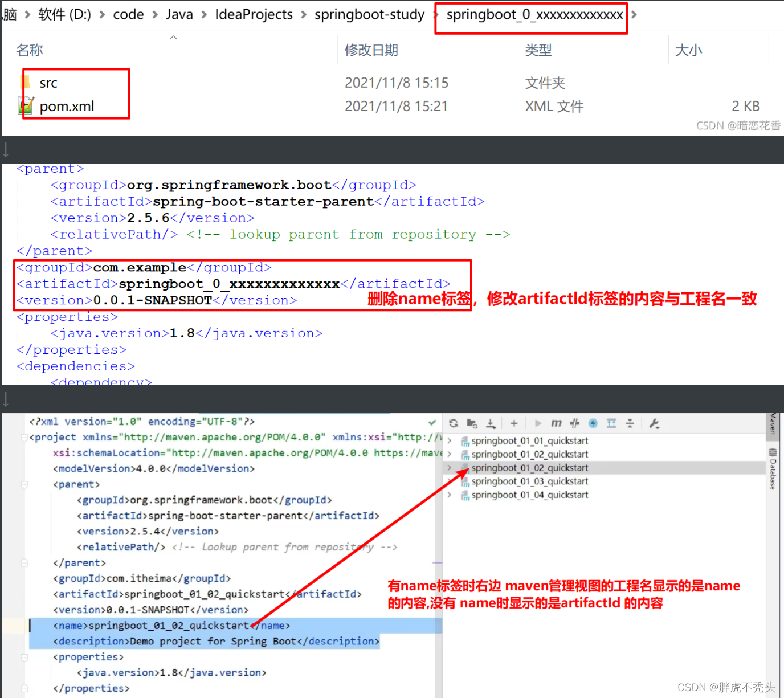
Task: Select springboot_01_03_quickstart in Maven tree
Action: [530, 481]
